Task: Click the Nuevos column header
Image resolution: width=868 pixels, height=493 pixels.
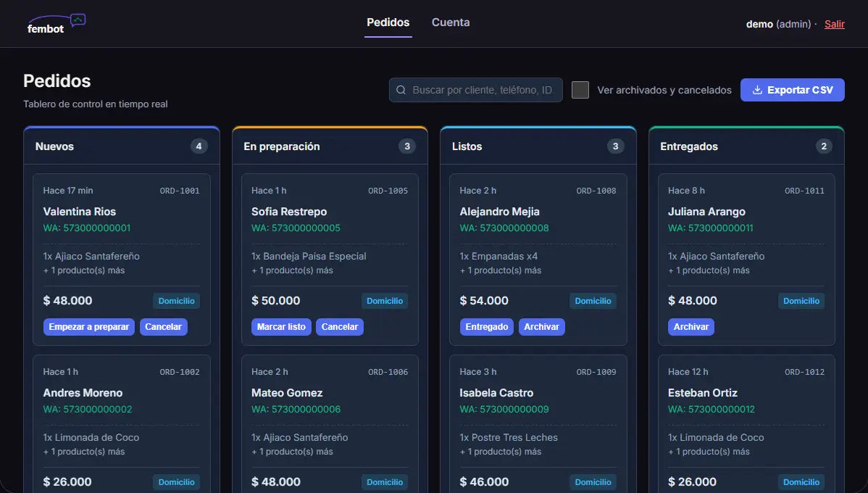Action: click(x=121, y=146)
